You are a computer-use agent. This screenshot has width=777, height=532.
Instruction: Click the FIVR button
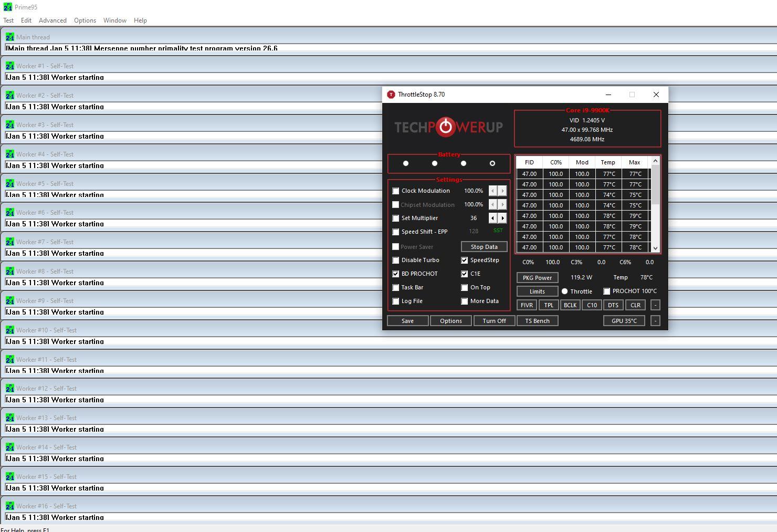pyautogui.click(x=527, y=305)
